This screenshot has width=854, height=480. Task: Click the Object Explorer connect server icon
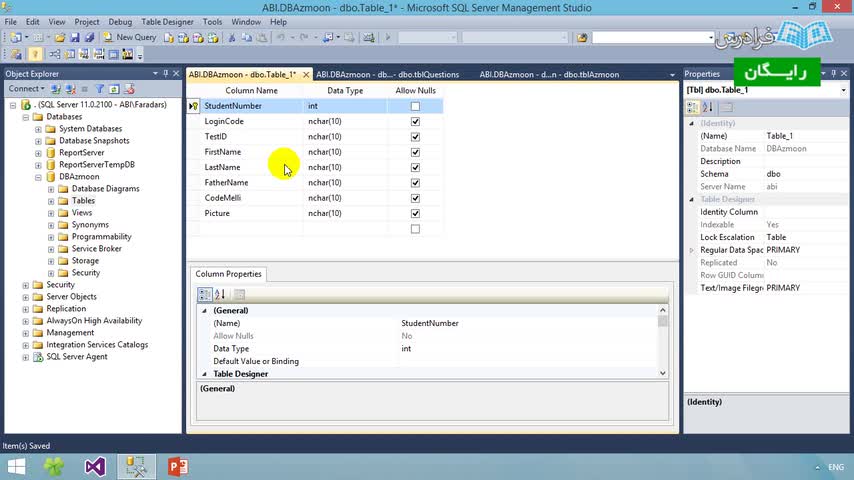(56, 89)
